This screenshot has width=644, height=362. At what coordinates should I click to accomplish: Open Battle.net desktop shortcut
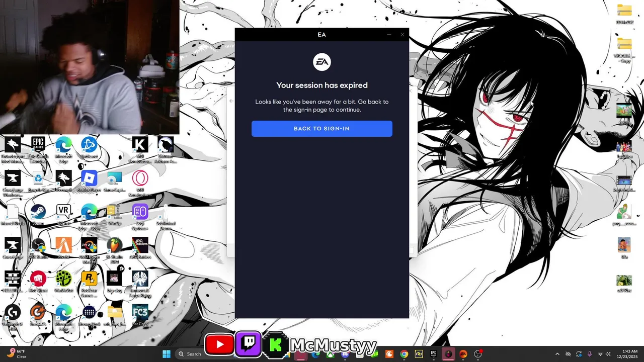tap(89, 149)
